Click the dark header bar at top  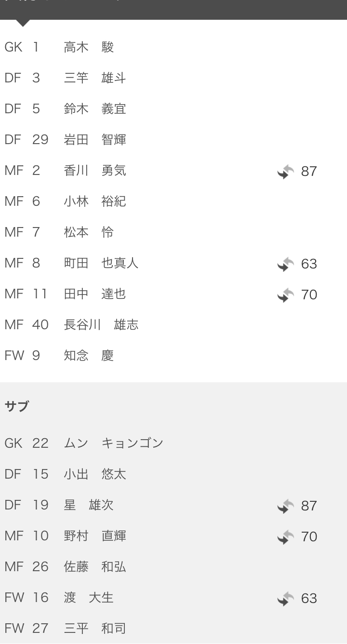(173, 9)
